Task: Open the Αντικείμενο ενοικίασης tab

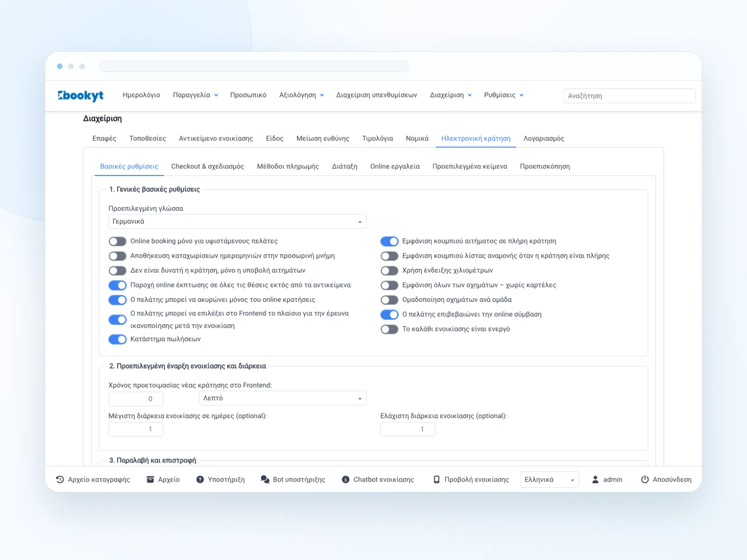Action: (x=216, y=139)
